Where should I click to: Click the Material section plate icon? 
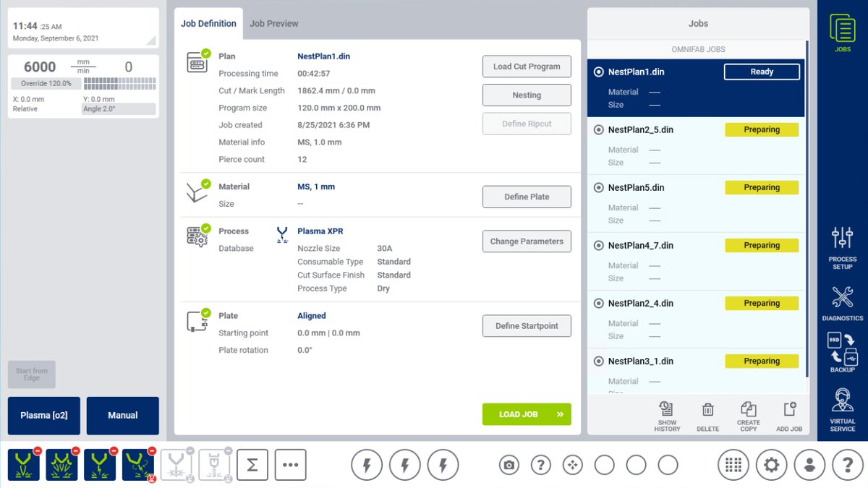coord(198,191)
